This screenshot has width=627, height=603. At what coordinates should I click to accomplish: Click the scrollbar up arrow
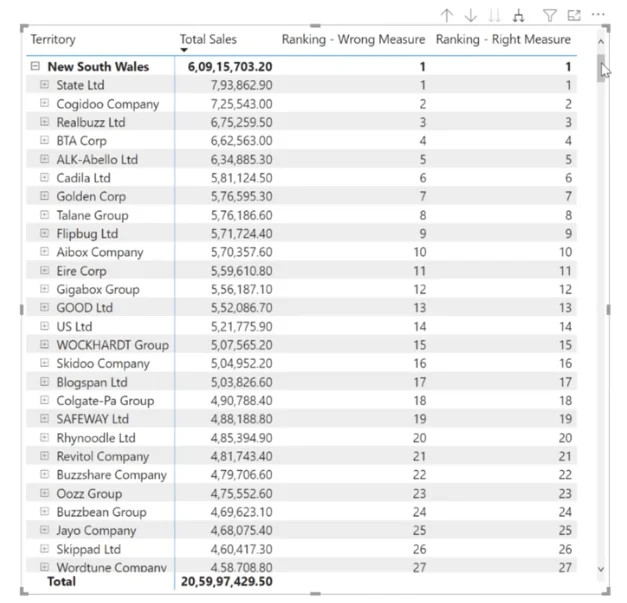point(601,42)
